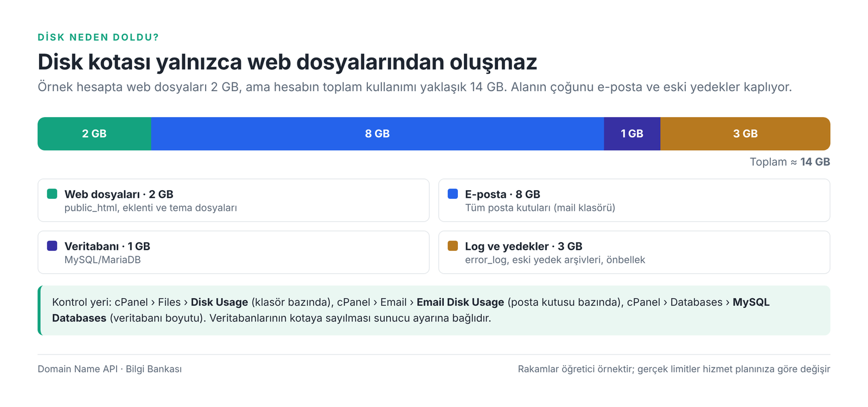Click 'error_log, eski yedek arşivleri, önbellek' text
The width and height of the screenshot is (868, 407).
click(555, 260)
